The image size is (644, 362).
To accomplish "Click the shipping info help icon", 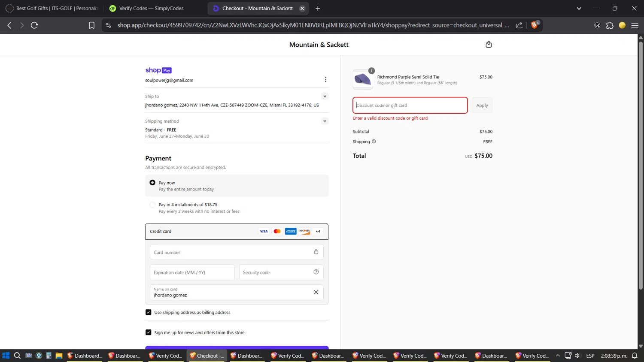I will click(x=374, y=142).
